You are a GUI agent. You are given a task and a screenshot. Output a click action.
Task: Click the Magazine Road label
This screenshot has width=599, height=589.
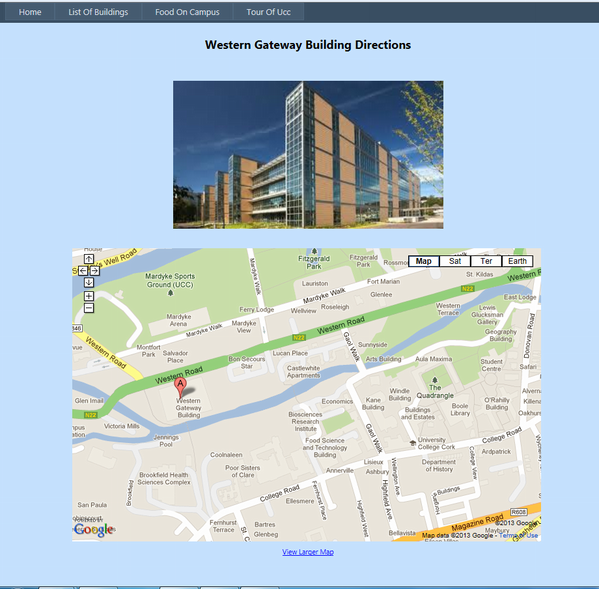coord(477,523)
